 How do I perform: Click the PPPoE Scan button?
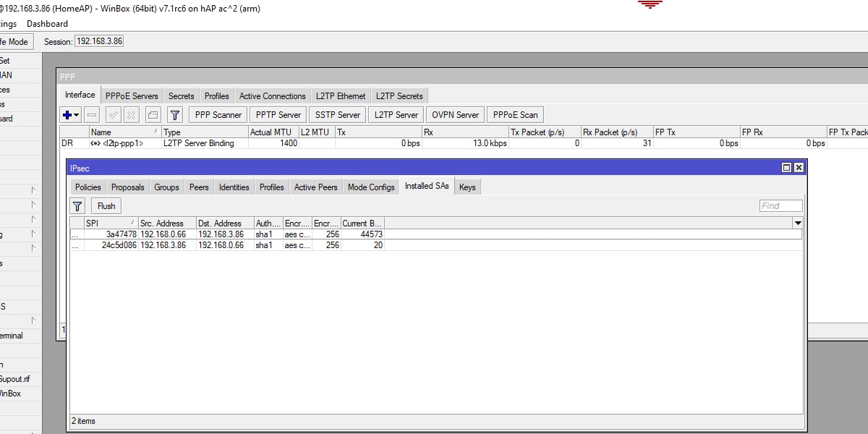[x=515, y=114]
